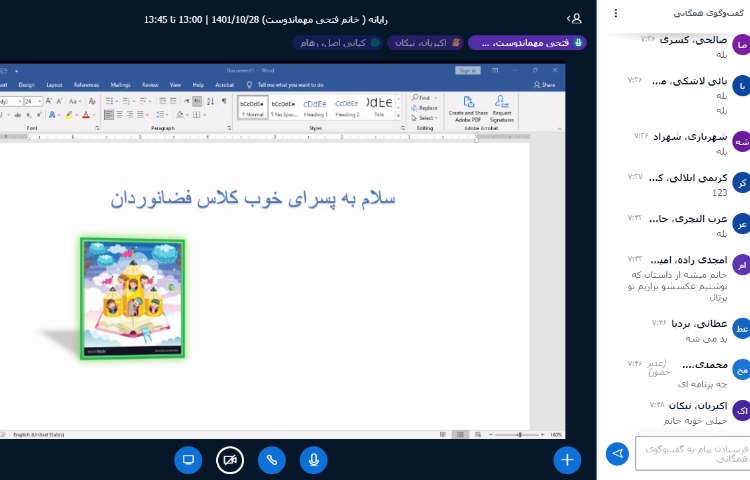Open the font size 24 dropdown

[x=40, y=101]
